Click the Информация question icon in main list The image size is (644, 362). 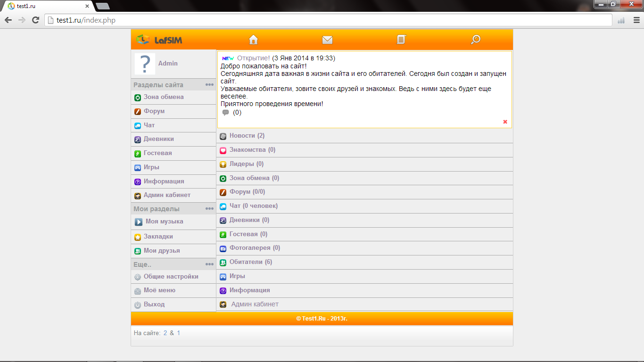223,291
